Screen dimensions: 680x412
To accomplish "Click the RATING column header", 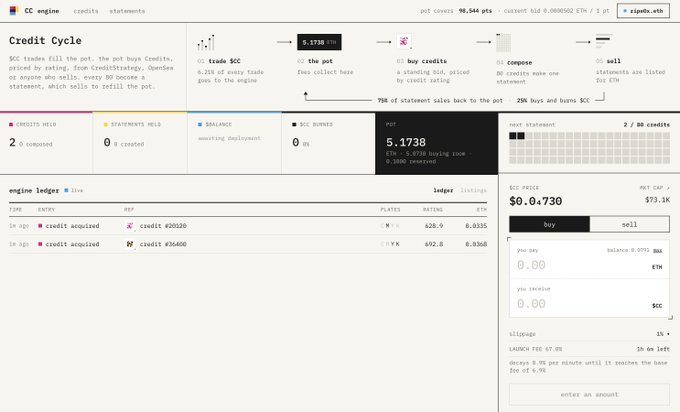I will (x=433, y=209).
